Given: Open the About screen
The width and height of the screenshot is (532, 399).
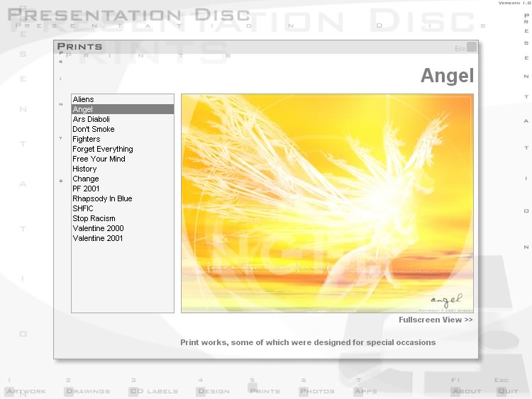Looking at the screenshot, I should (x=466, y=391).
